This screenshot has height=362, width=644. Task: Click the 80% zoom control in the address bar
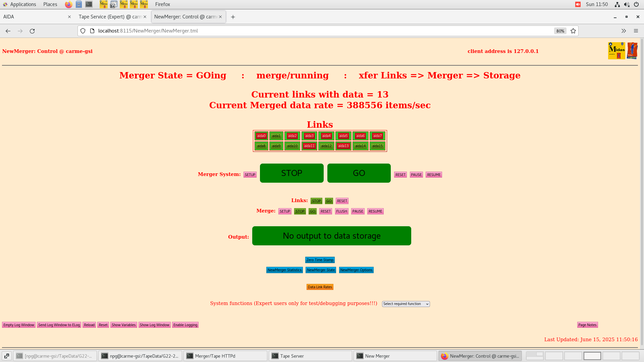[560, 31]
